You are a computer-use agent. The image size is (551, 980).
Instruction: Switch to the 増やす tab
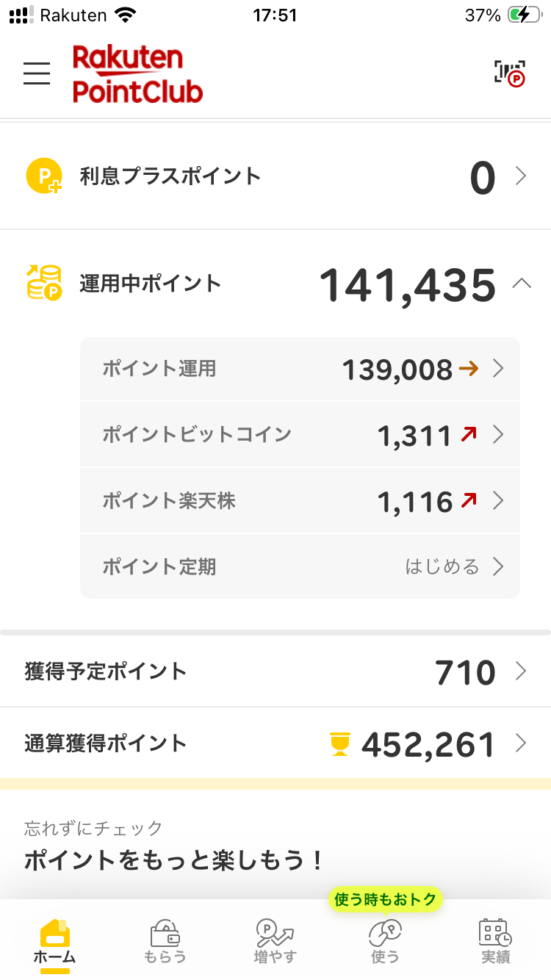(x=275, y=940)
